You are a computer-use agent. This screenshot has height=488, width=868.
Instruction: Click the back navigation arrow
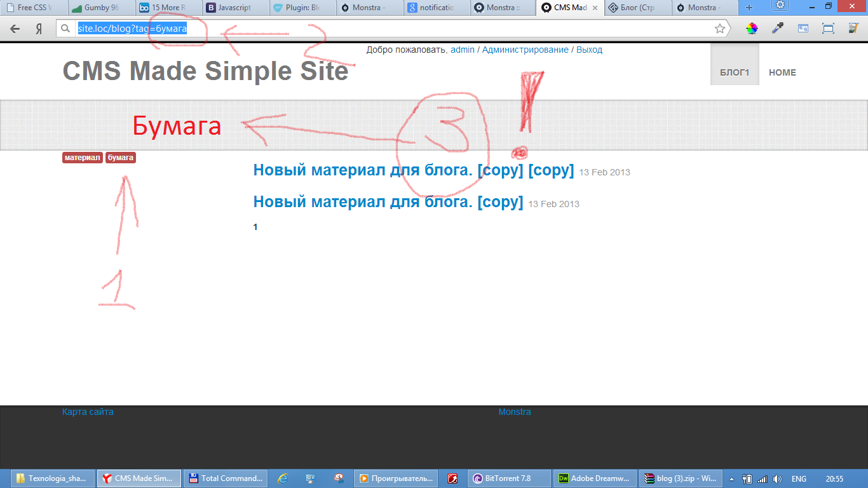[14, 29]
